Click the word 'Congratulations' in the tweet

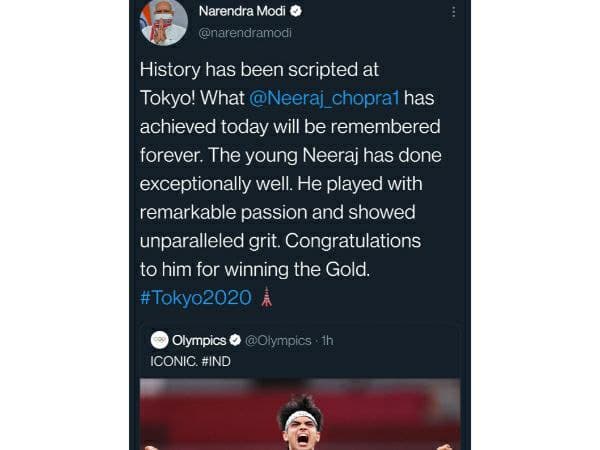tap(367, 243)
